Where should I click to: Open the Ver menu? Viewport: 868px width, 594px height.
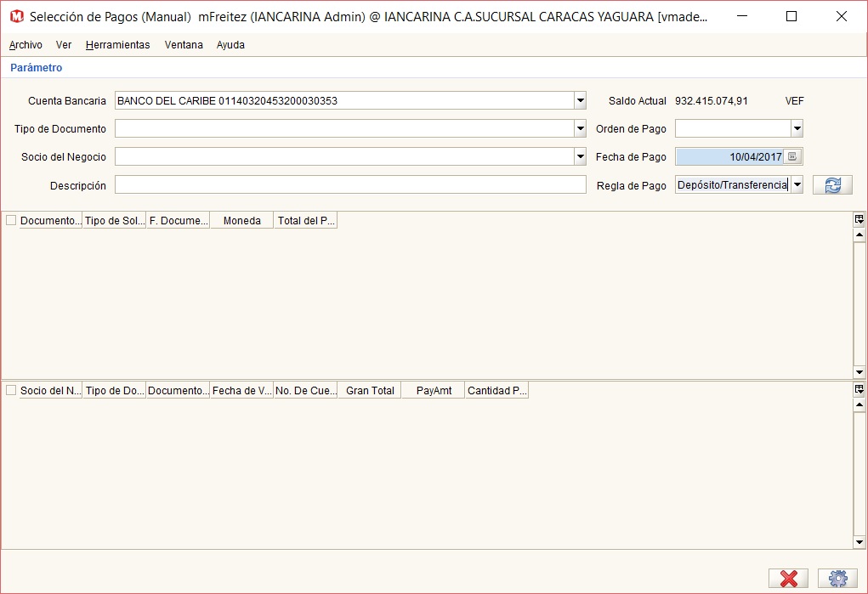[x=64, y=45]
